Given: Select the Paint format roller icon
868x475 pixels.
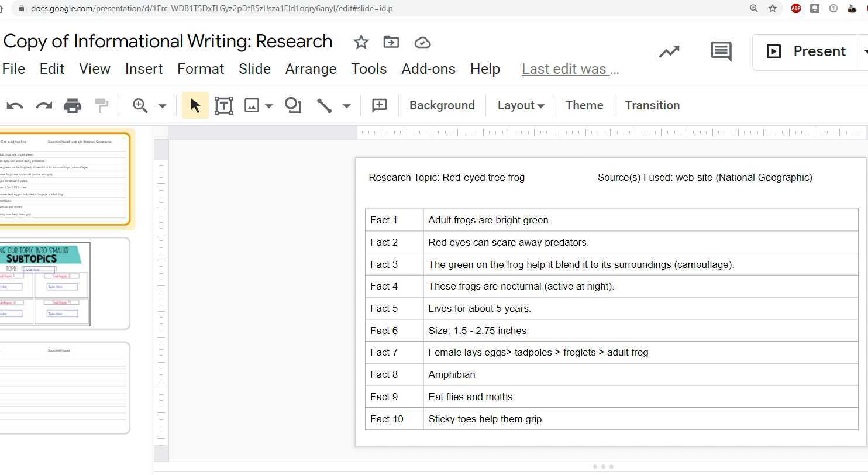Looking at the screenshot, I should point(102,106).
